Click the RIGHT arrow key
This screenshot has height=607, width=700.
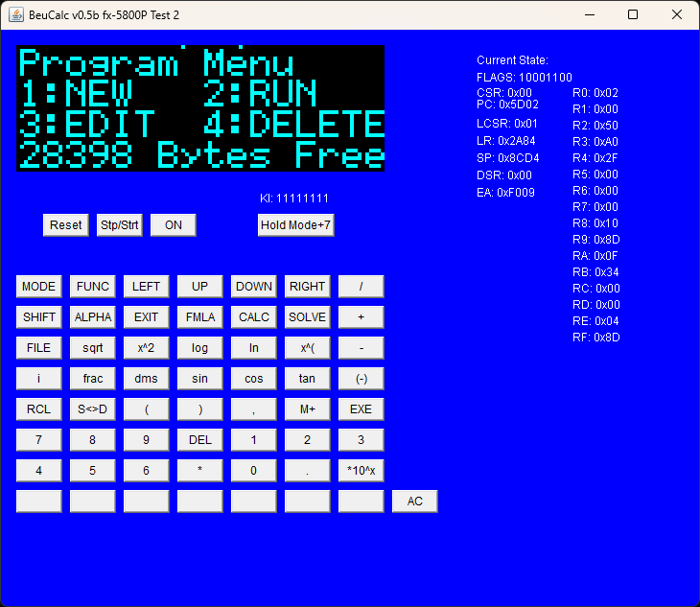(307, 286)
